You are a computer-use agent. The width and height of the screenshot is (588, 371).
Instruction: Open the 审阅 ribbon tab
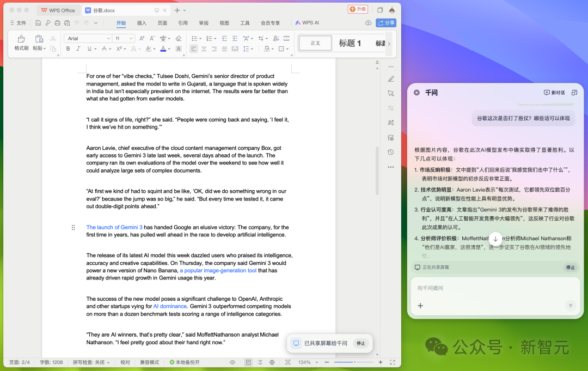204,23
